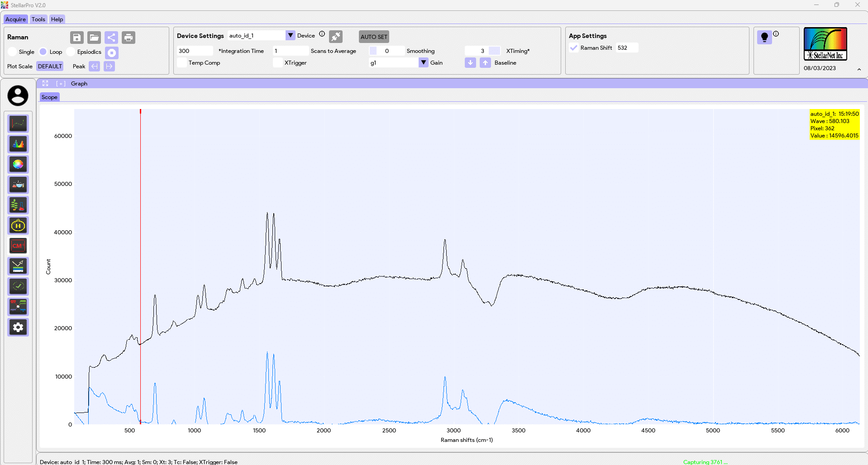Click the save spectrum icon
868x465 pixels.
(77, 38)
